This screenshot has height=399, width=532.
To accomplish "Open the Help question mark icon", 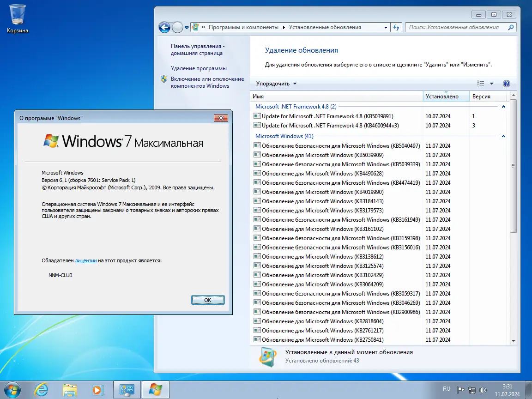I will tap(507, 84).
